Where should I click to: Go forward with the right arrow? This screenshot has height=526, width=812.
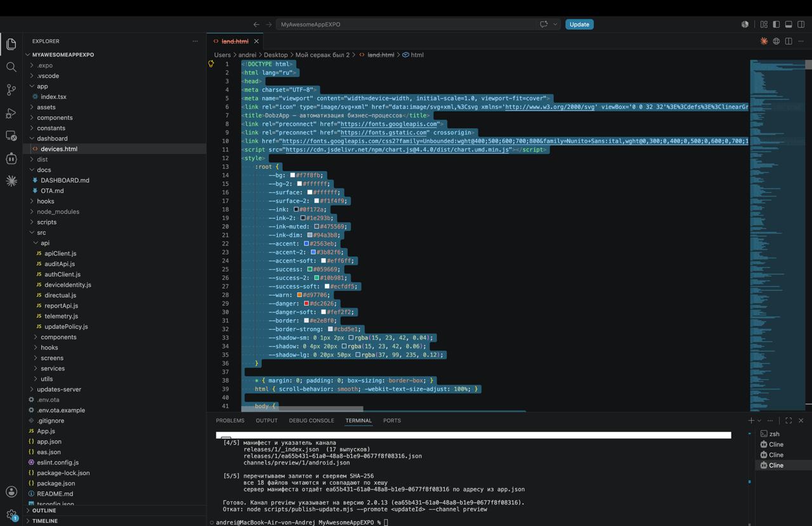(x=268, y=24)
